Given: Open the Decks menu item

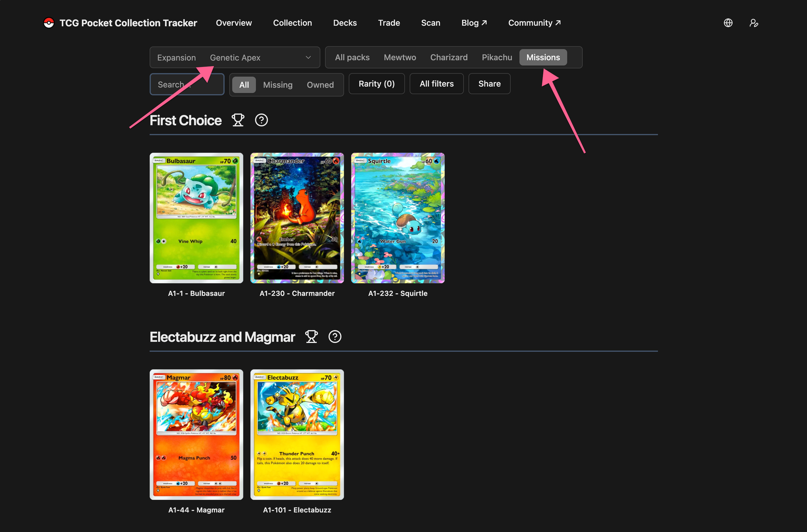Looking at the screenshot, I should [x=345, y=23].
